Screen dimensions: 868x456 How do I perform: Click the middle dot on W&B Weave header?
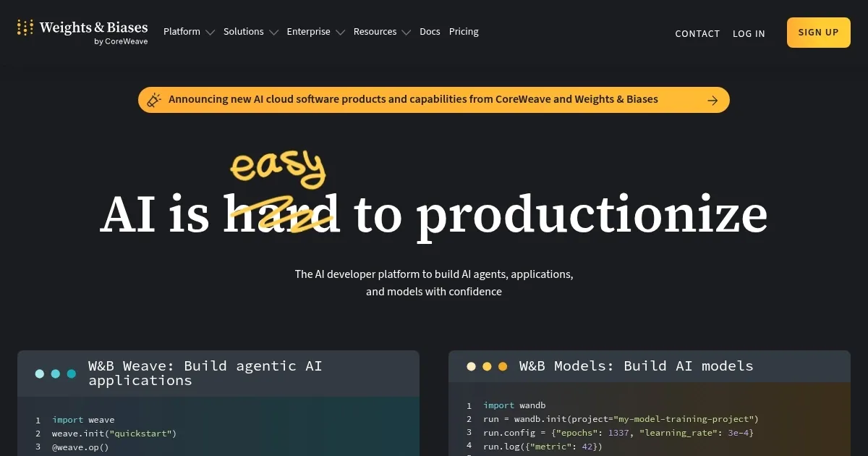54,373
